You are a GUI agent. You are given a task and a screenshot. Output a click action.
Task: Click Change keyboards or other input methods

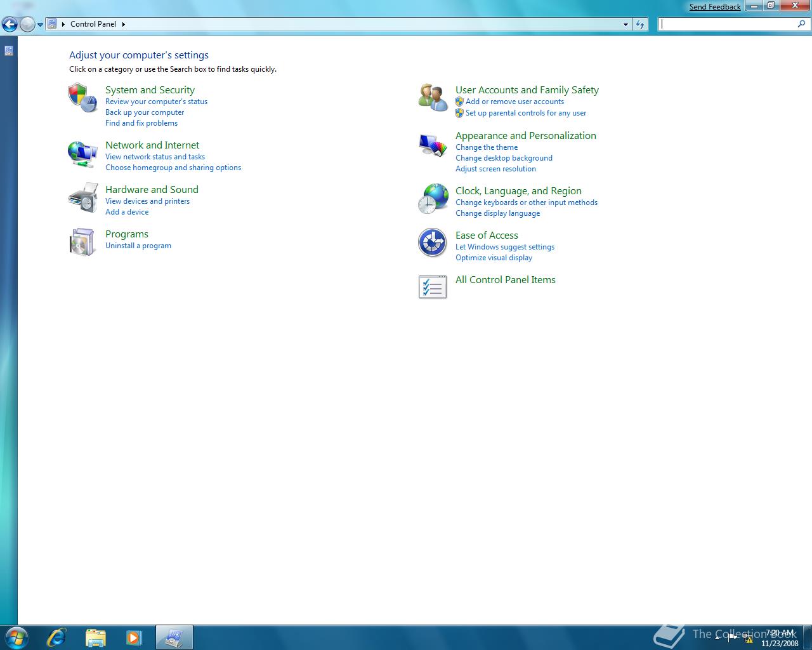coord(527,202)
